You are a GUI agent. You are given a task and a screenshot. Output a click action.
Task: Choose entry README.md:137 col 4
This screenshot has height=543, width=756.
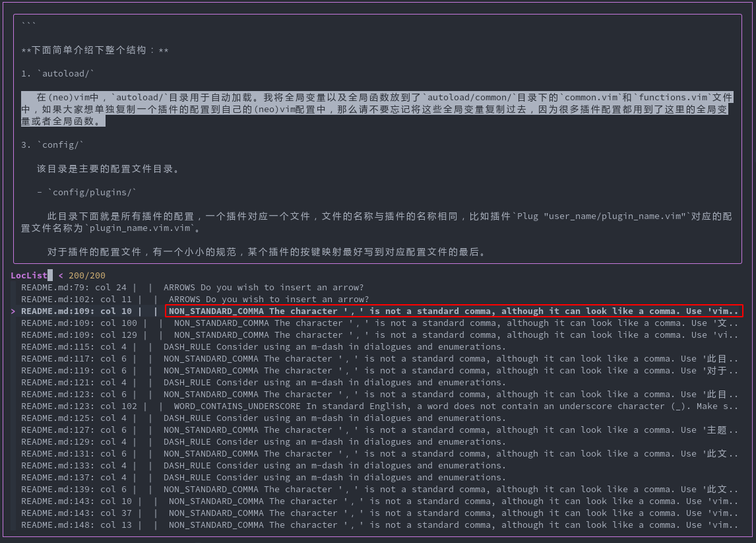coord(263,478)
